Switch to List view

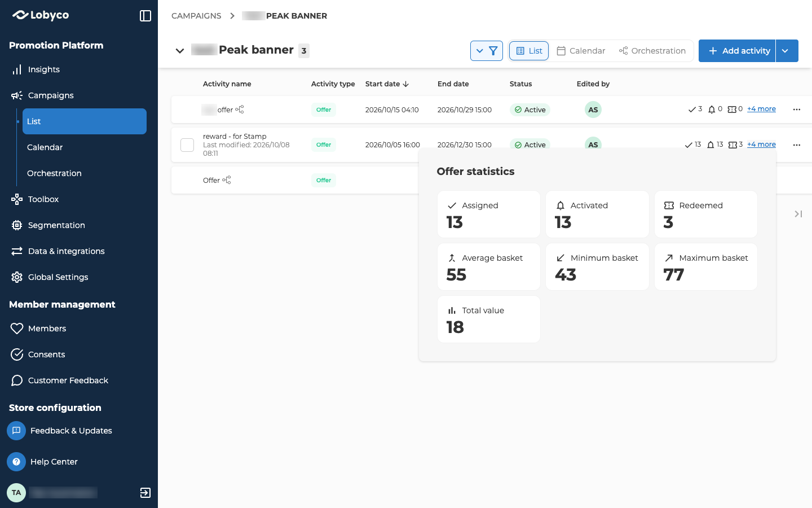click(529, 51)
